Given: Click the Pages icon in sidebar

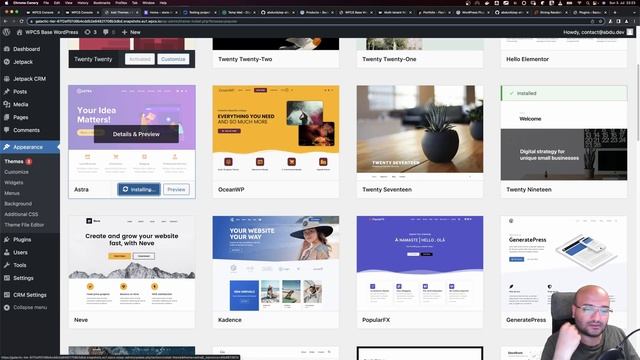Looking at the screenshot, I should [7, 117].
